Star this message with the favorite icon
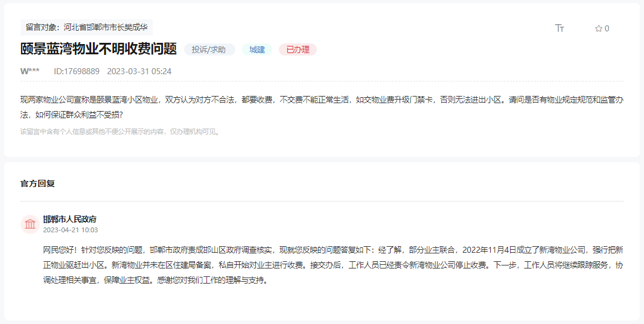The height and width of the screenshot is (324, 644). point(598,28)
